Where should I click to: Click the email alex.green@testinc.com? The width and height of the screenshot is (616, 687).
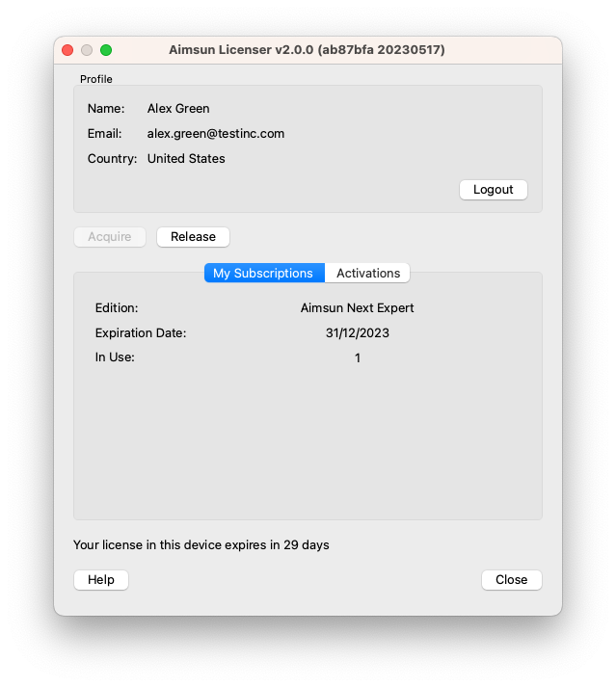216,133
